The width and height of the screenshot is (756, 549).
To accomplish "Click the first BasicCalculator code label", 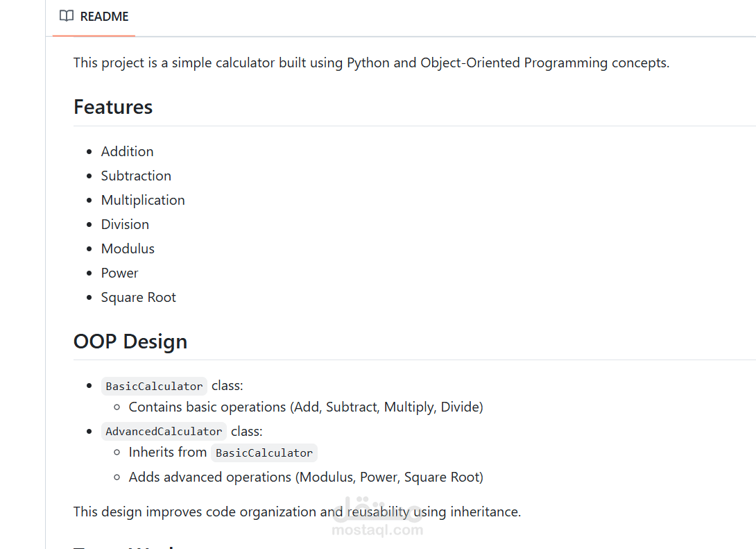I will tap(154, 386).
